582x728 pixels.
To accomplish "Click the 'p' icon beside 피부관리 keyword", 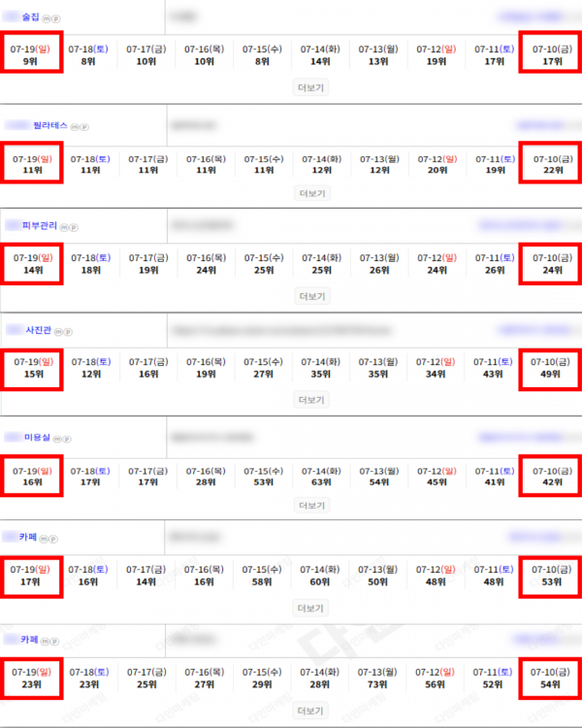I will (74, 227).
